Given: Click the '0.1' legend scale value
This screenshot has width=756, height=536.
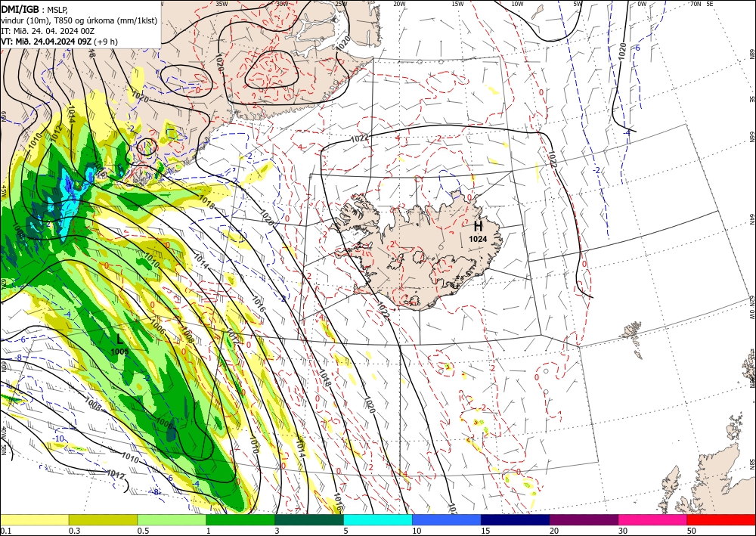Looking at the screenshot, I should tap(5, 531).
